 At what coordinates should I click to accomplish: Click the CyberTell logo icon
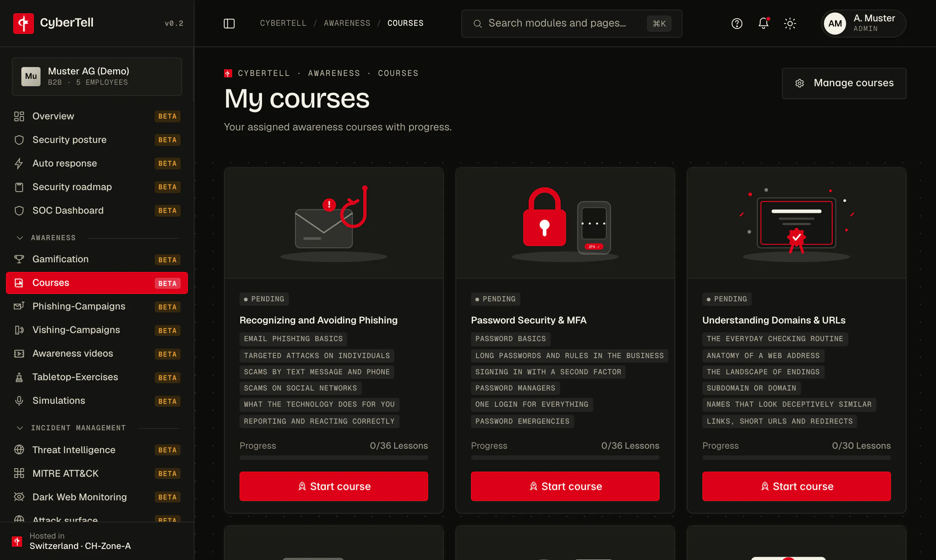pos(24,24)
